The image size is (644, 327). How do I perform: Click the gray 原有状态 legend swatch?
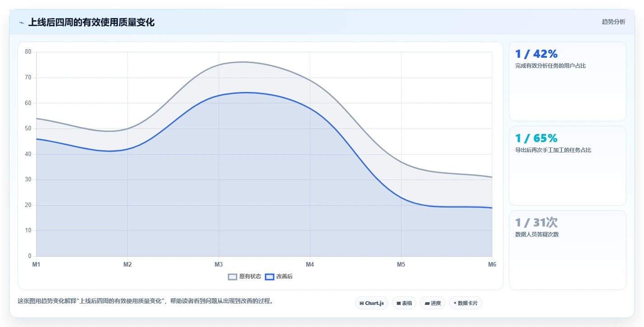pos(233,276)
